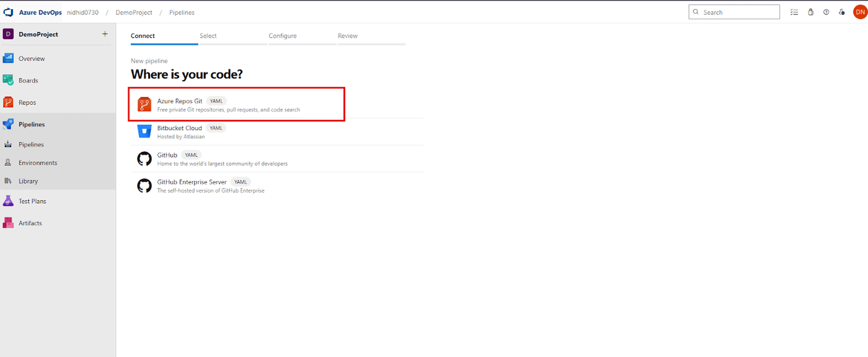Viewport: 868px width, 357px height.
Task: Click the DemoProject sidebar title
Action: pyautogui.click(x=38, y=34)
